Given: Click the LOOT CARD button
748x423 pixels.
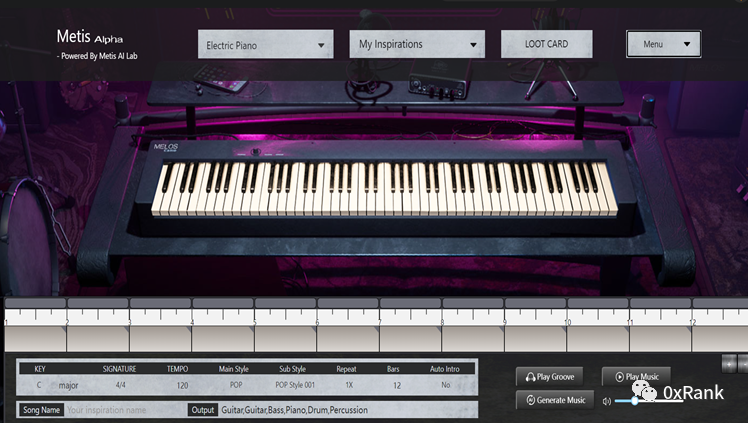Looking at the screenshot, I should tap(547, 44).
